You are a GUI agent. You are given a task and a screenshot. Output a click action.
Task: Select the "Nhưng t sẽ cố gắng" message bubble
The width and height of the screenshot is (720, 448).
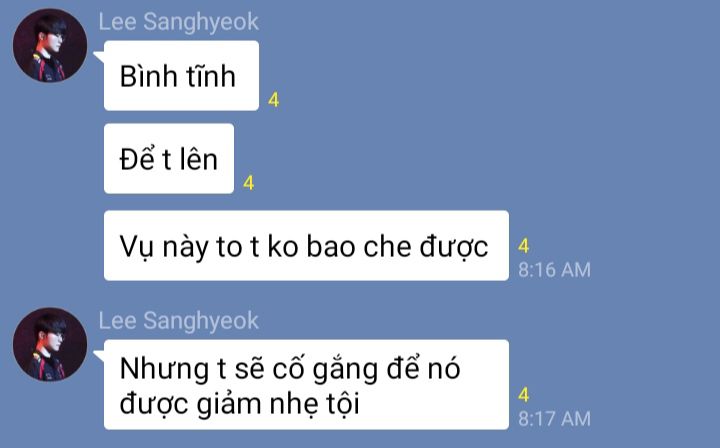306,385
